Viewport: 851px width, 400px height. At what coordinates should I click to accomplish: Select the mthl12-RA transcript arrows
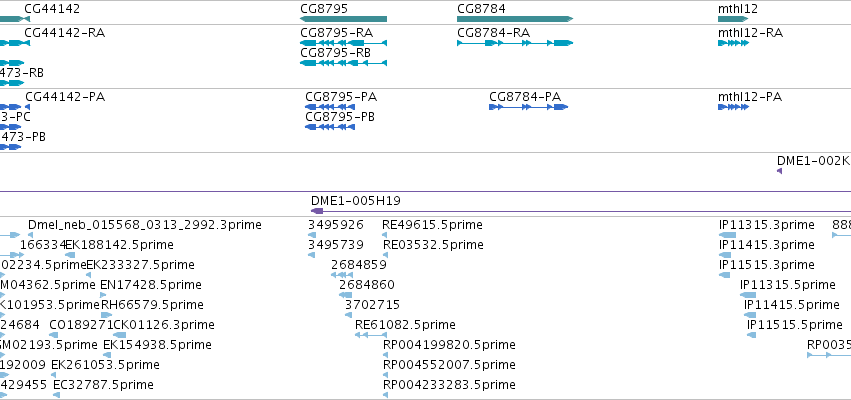733,43
